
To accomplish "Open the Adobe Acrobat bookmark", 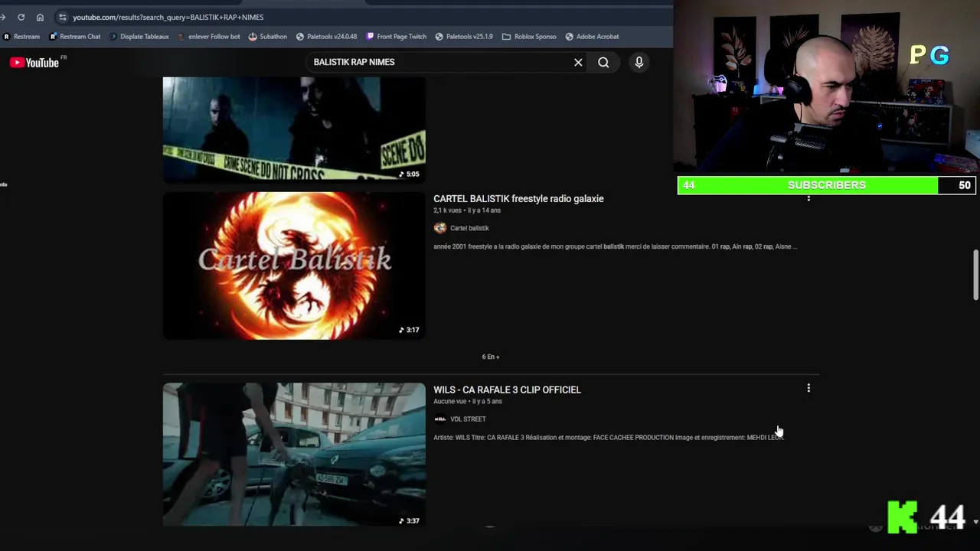I will click(x=592, y=36).
